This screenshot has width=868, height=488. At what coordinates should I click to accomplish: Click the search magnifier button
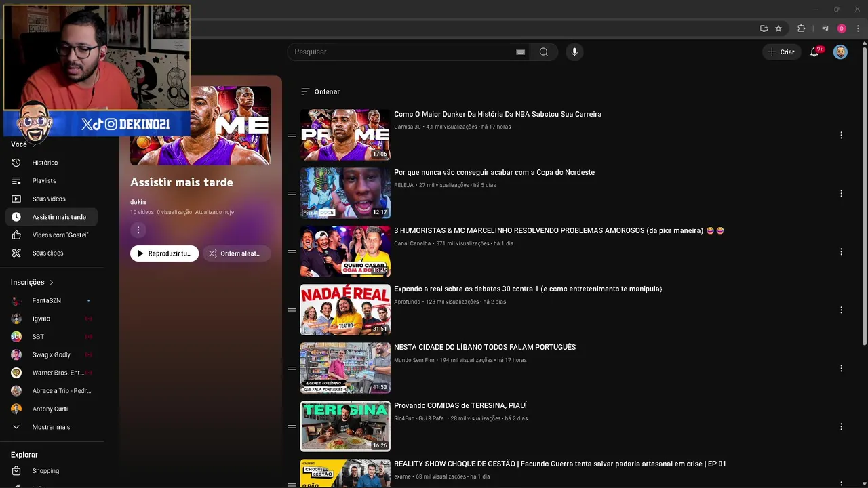[x=543, y=52]
